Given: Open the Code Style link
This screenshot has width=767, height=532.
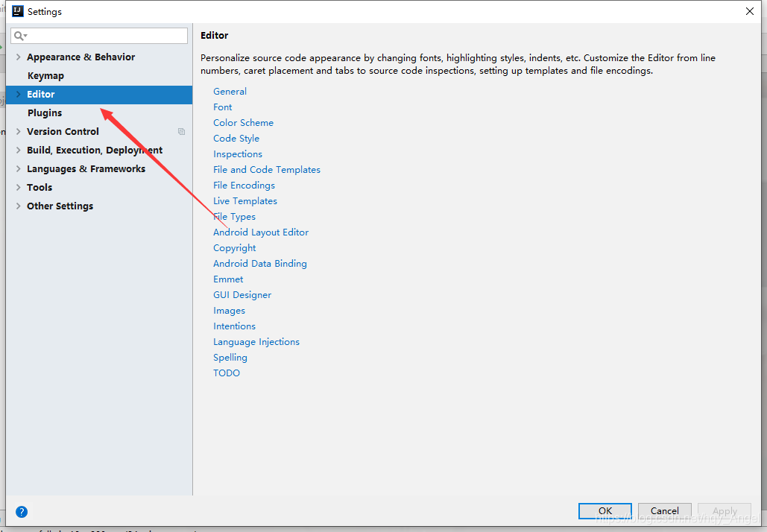Looking at the screenshot, I should coord(236,139).
